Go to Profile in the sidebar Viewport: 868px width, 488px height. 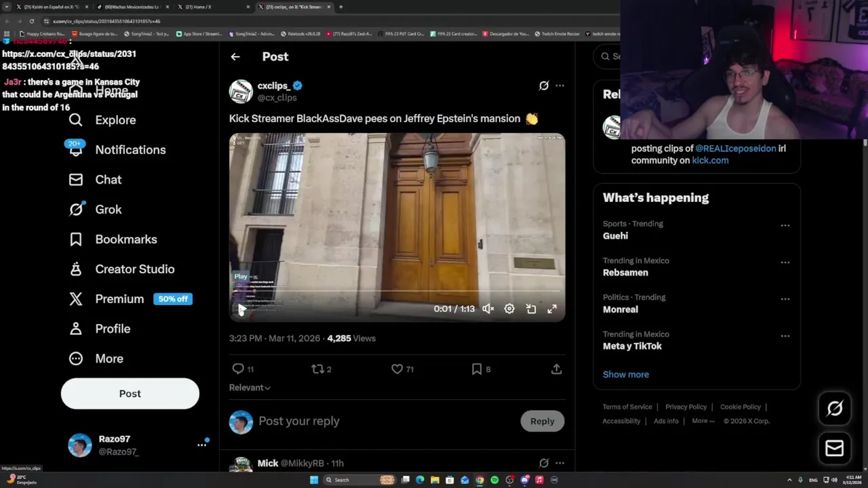pos(99,329)
